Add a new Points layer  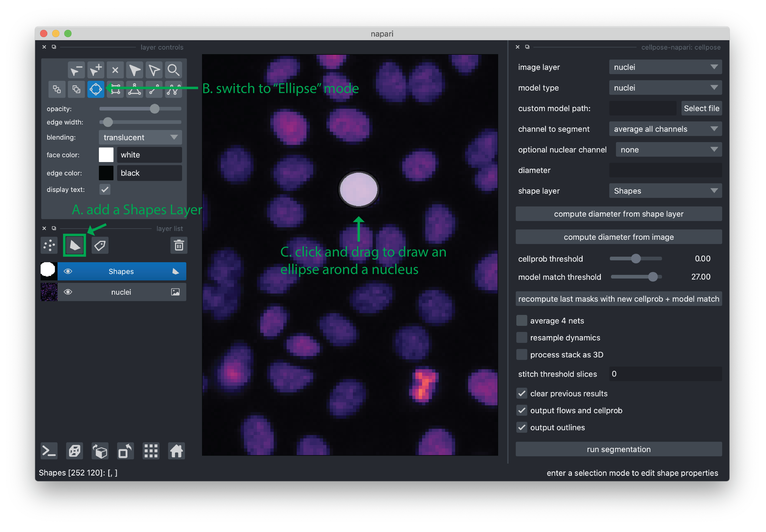(x=49, y=246)
